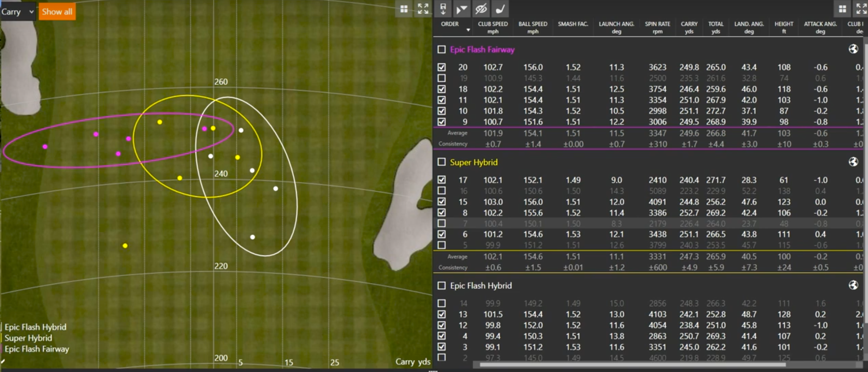
Task: Enable shot 19 checkbox
Action: 442,78
